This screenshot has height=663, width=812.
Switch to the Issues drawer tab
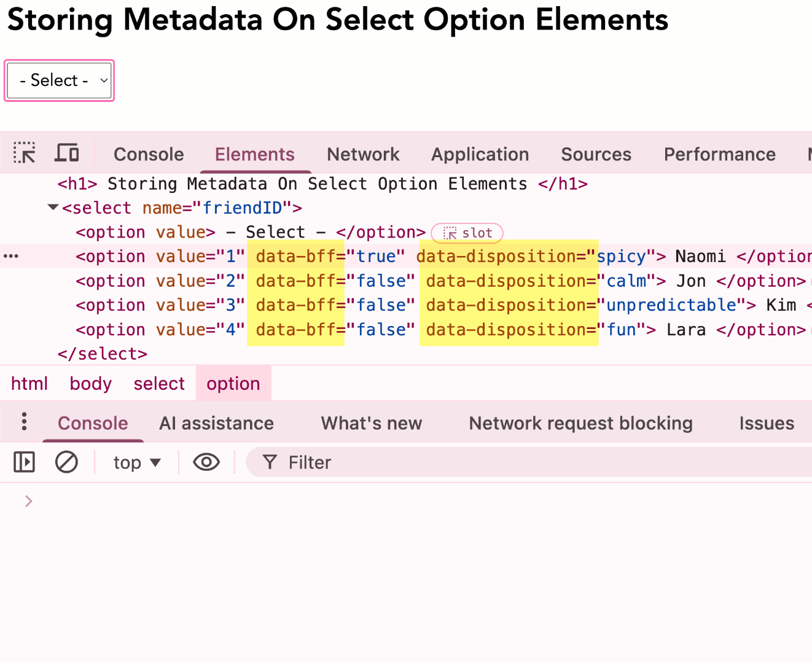tap(766, 423)
